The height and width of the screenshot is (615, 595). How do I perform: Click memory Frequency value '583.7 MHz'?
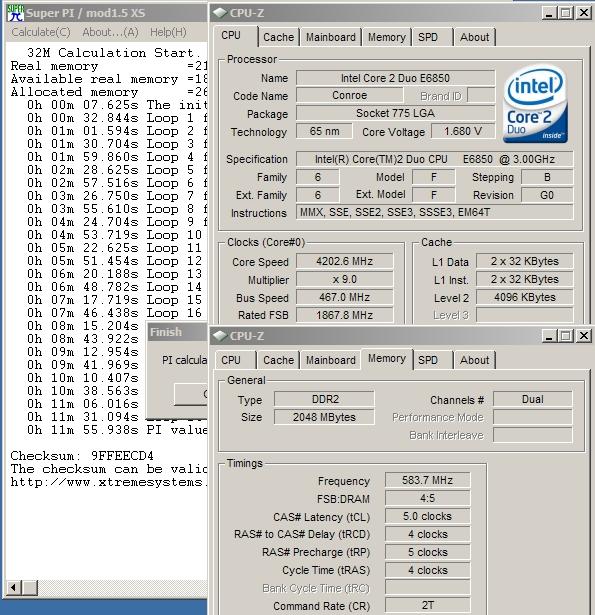pos(428,480)
